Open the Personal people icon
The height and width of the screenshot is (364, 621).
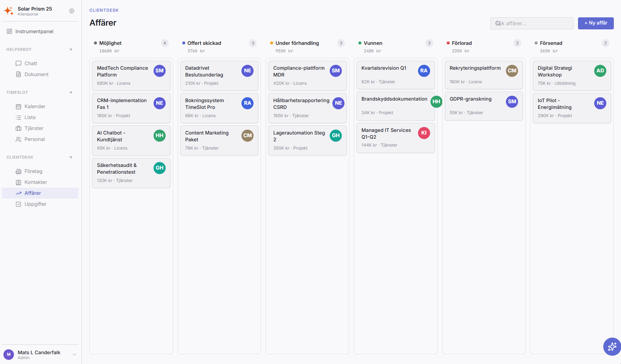[19, 139]
